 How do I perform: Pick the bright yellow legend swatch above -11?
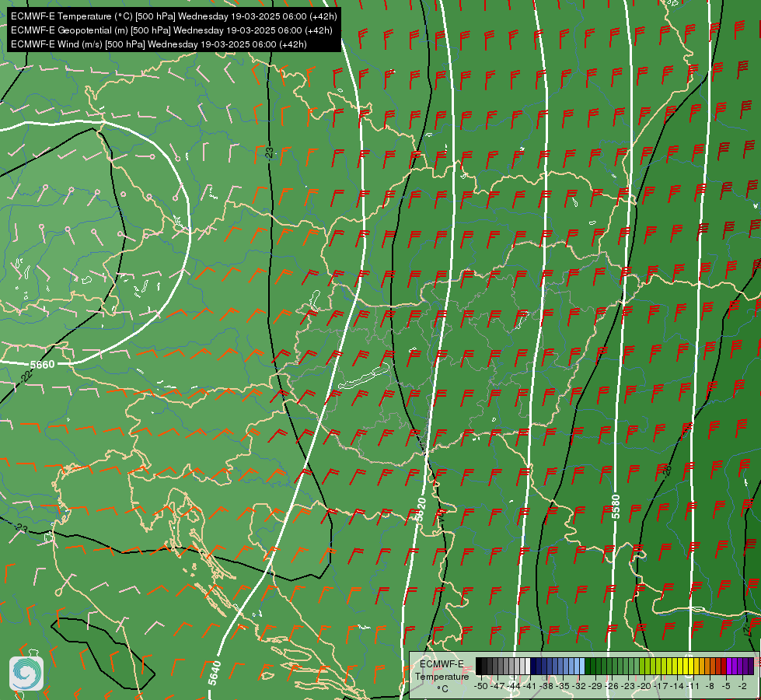691,666
